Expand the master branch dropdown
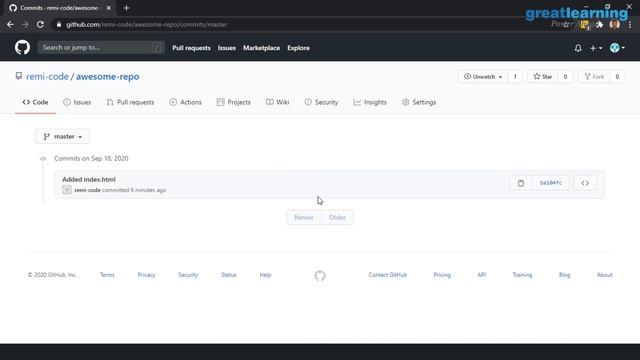 pyautogui.click(x=62, y=136)
